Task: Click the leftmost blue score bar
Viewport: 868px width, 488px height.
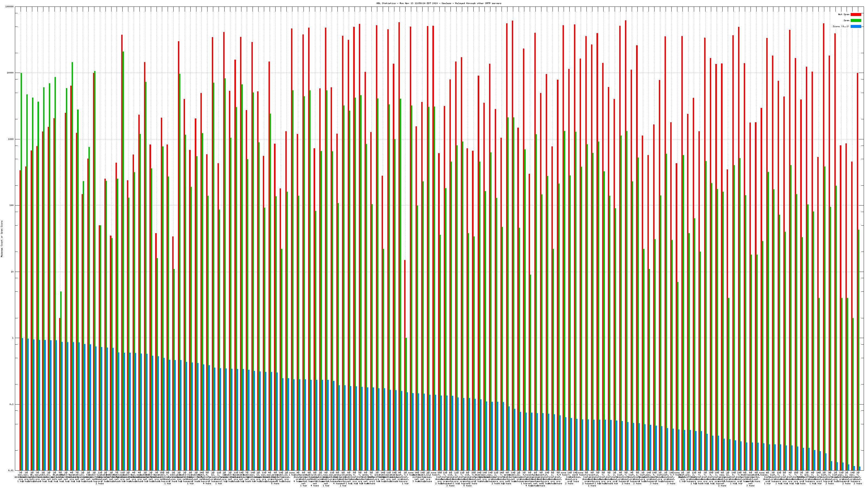Action: (x=22, y=404)
